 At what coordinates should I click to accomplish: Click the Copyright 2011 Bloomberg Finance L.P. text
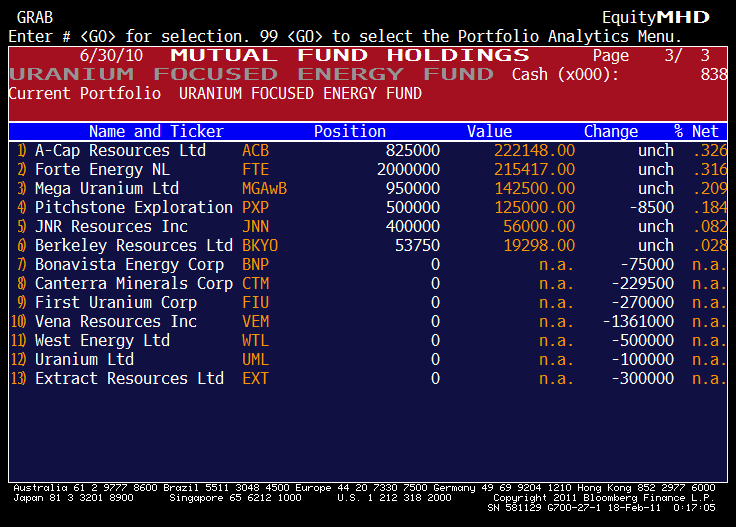point(604,498)
